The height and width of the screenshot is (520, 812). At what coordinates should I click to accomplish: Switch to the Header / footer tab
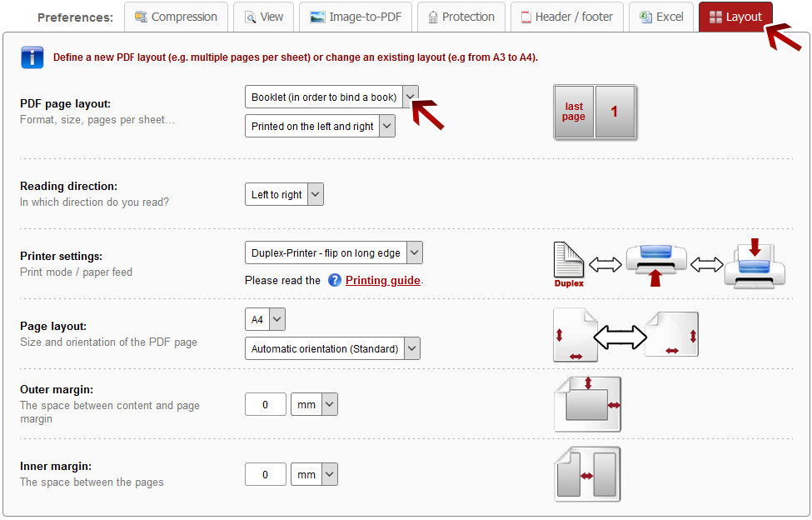(x=566, y=17)
